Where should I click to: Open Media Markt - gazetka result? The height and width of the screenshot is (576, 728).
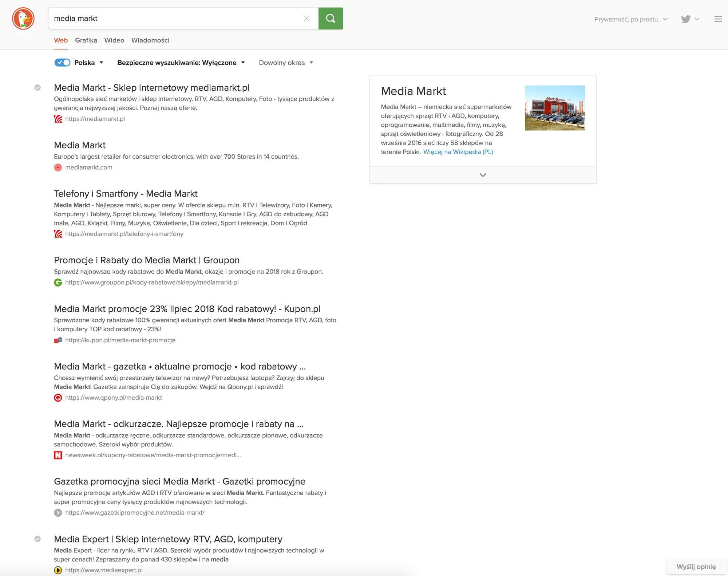pos(180,367)
